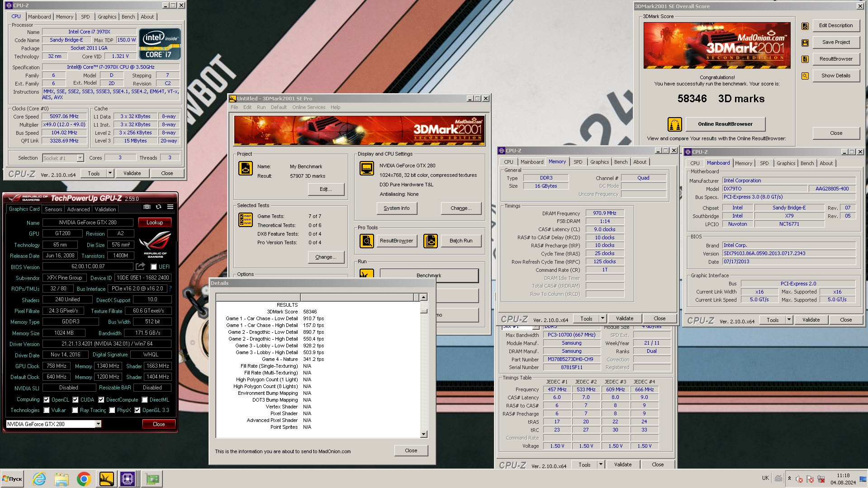Click Validate in CPU-Z Mainboard window

point(811,320)
